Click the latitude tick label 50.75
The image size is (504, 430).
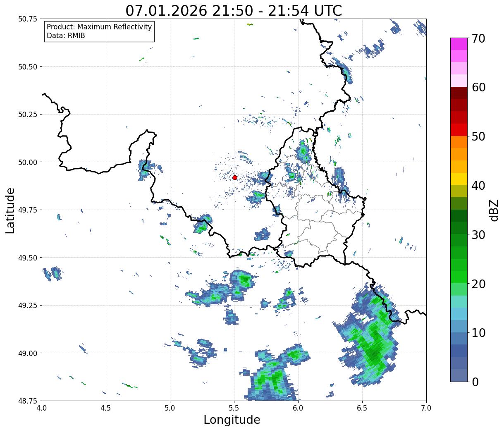tap(27, 19)
